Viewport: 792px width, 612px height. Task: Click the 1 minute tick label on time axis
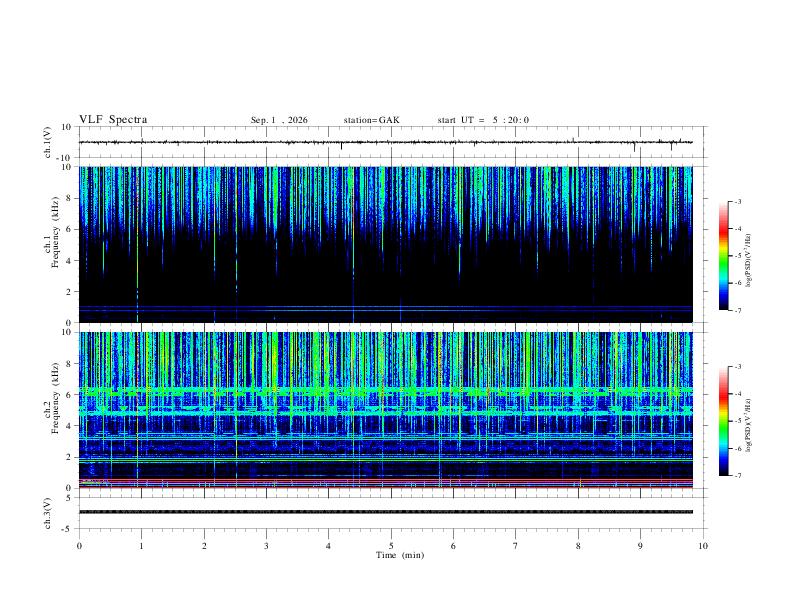[x=141, y=546]
